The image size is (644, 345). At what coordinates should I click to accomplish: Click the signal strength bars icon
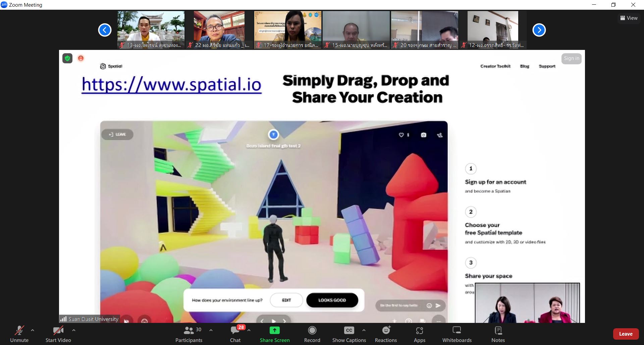(63, 319)
